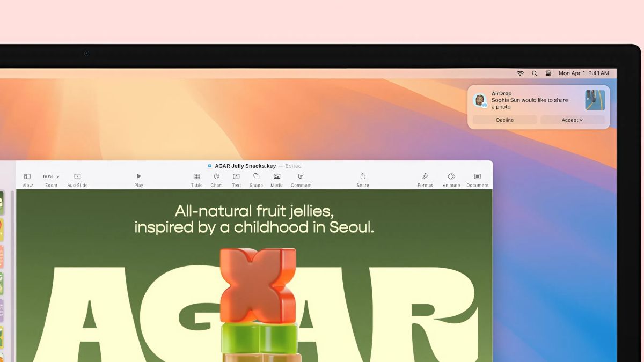
Task: Insert a table using the Table icon
Action: 197,180
